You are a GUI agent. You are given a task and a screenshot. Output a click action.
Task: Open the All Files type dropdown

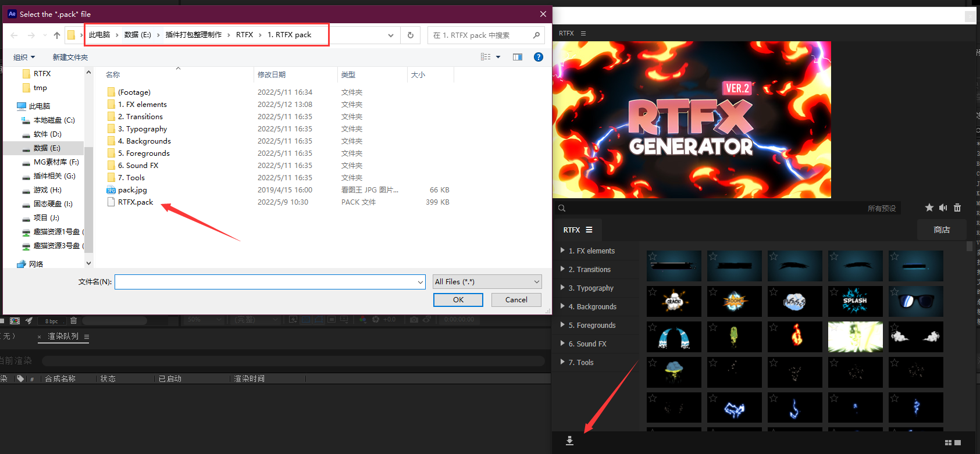point(487,282)
